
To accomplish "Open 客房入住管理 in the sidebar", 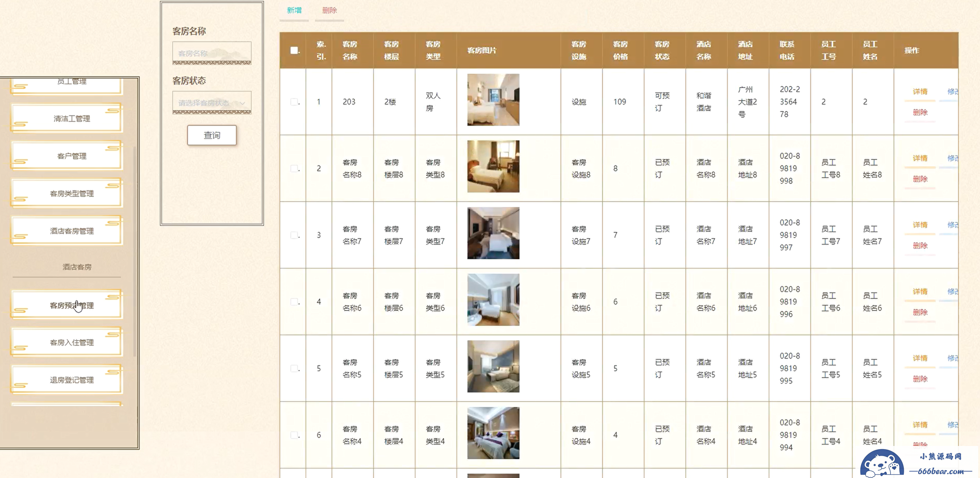I will tap(66, 342).
